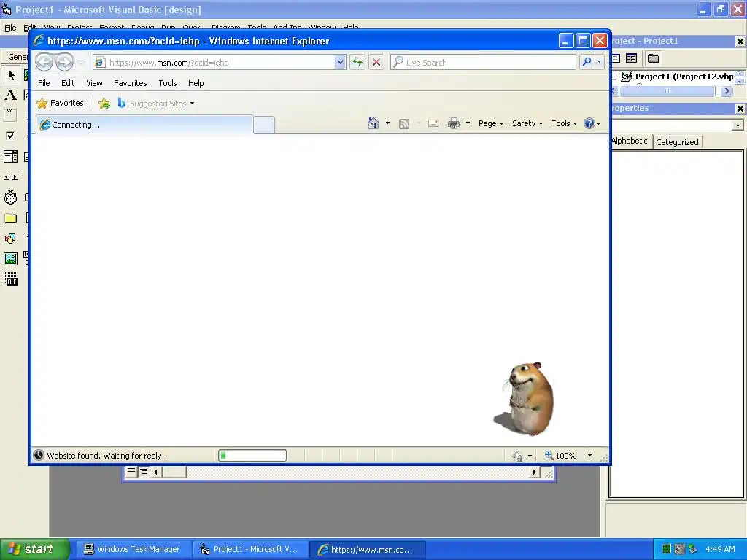Click the Print icon in IE

pos(454,123)
